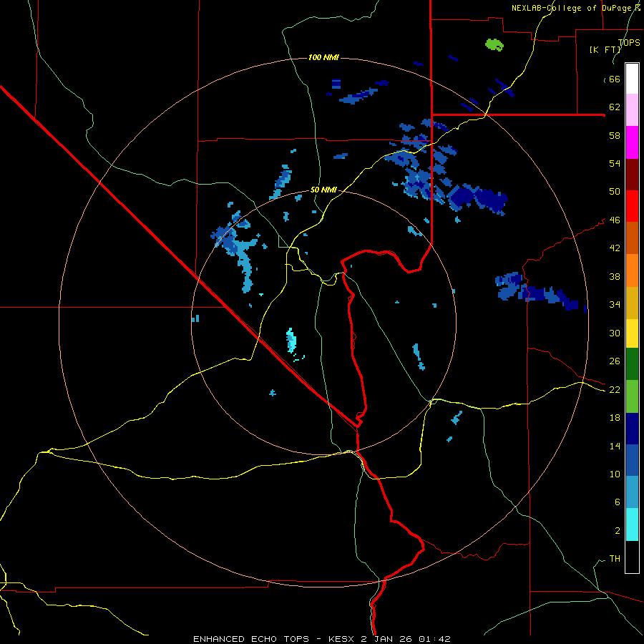Pick the navy blue legend band
Screen dimensions: 644x644
(x=632, y=429)
